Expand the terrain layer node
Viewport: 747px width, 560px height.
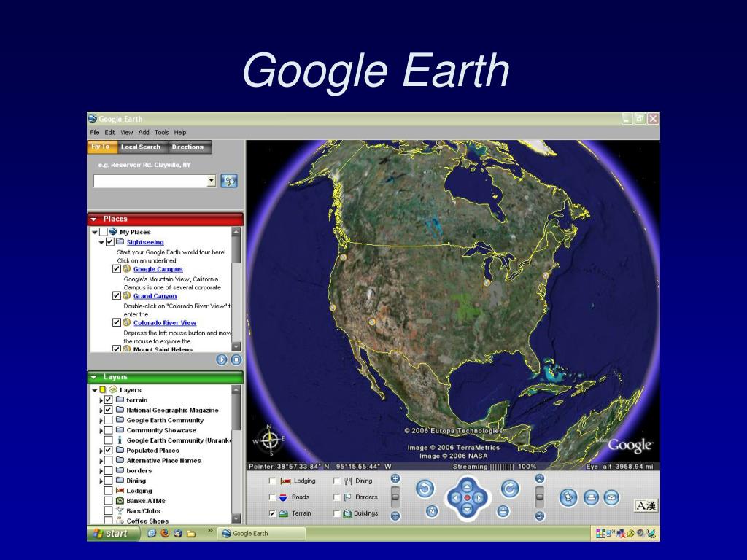(101, 400)
